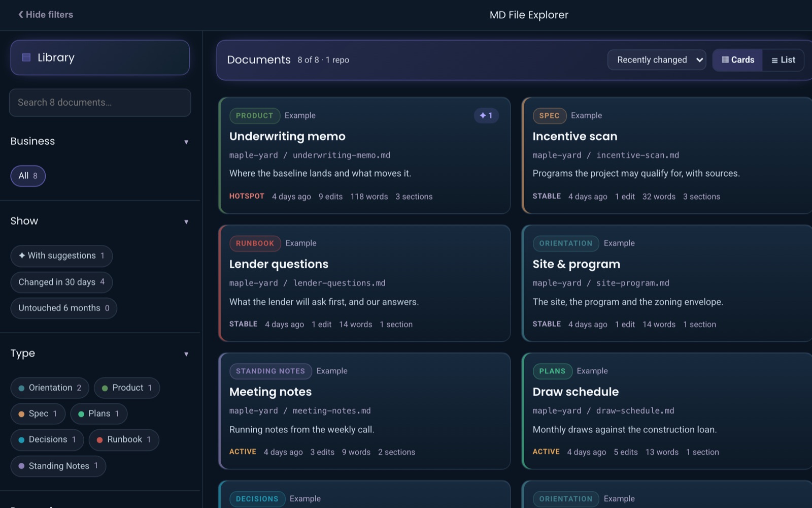Click the STANDING NOTES tag on Meeting notes
Viewport: 812px width, 508px height.
pyautogui.click(x=270, y=371)
